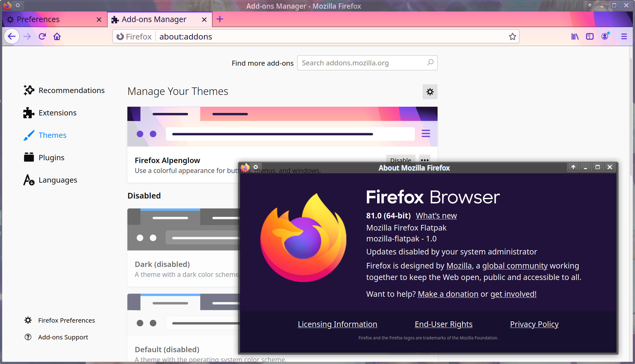Open the themes tools gear dropdown
The height and width of the screenshot is (364, 635).
point(430,92)
